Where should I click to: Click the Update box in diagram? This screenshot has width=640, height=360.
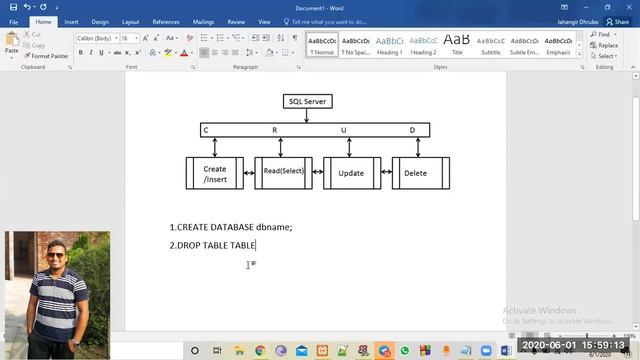coord(352,173)
